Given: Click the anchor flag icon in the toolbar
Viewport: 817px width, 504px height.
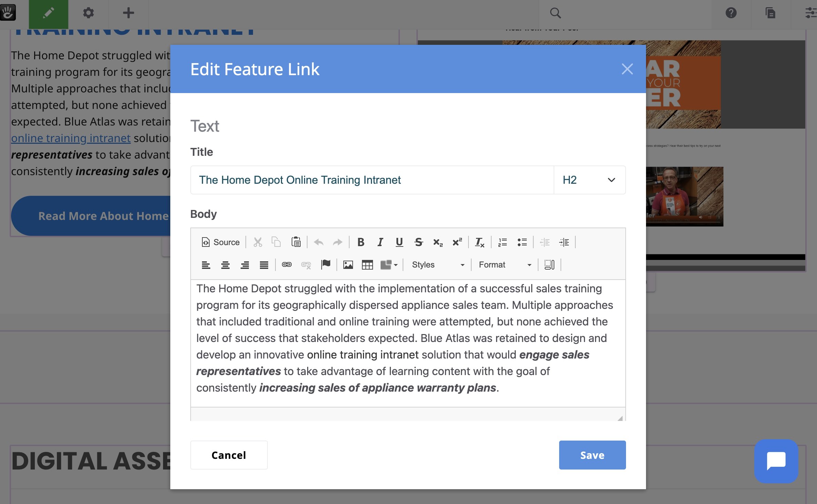Looking at the screenshot, I should pos(326,265).
